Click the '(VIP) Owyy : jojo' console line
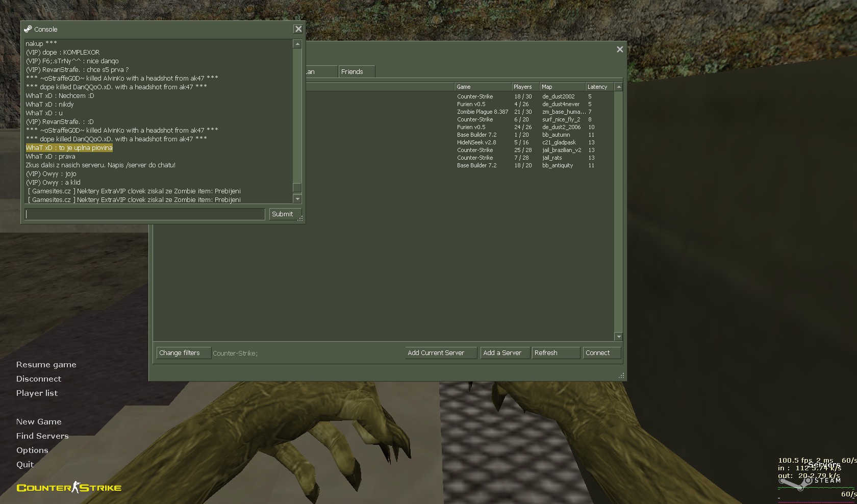Image resolution: width=857 pixels, height=504 pixels. (x=51, y=174)
